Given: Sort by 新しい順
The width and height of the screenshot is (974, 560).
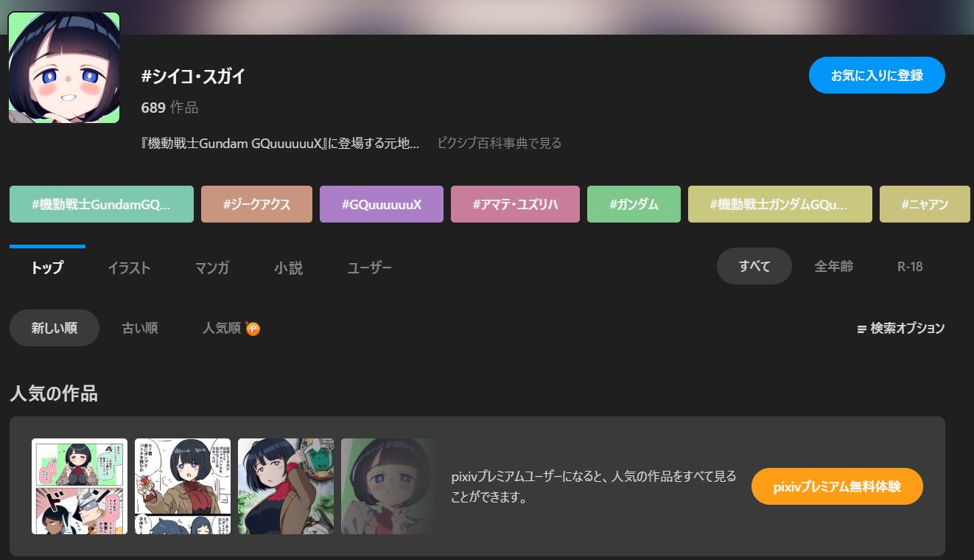Looking at the screenshot, I should [x=55, y=328].
